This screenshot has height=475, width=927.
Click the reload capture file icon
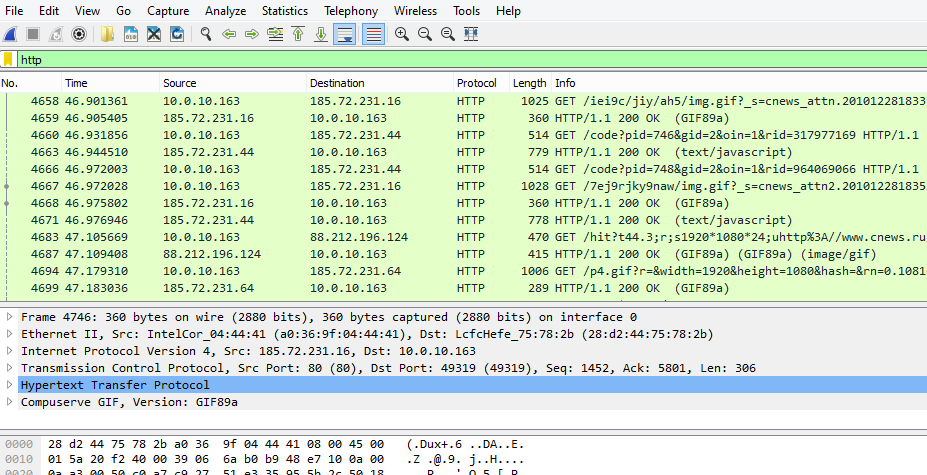click(x=177, y=34)
